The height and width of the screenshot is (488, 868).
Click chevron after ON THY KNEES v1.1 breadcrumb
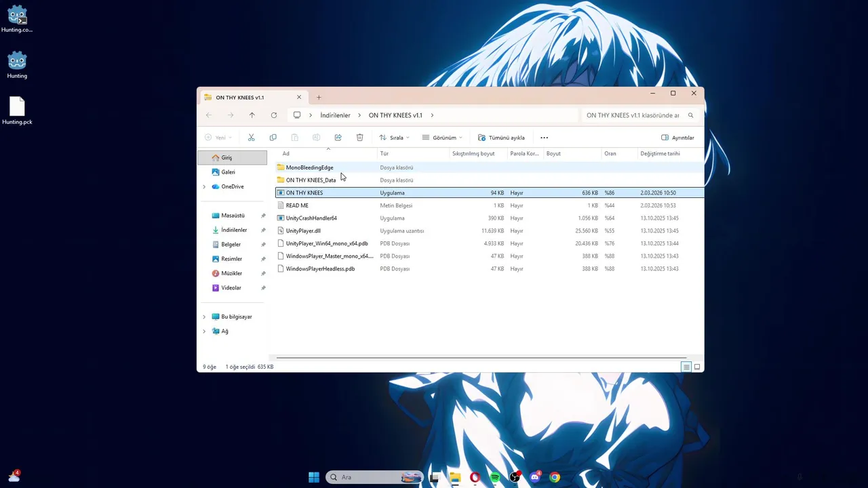coord(432,115)
